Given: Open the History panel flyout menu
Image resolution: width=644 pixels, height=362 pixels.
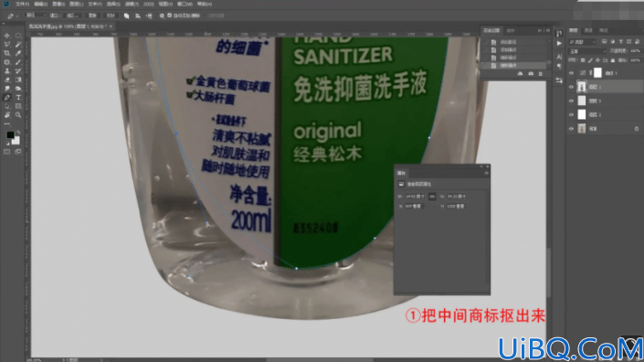Looking at the screenshot, I should [x=547, y=30].
